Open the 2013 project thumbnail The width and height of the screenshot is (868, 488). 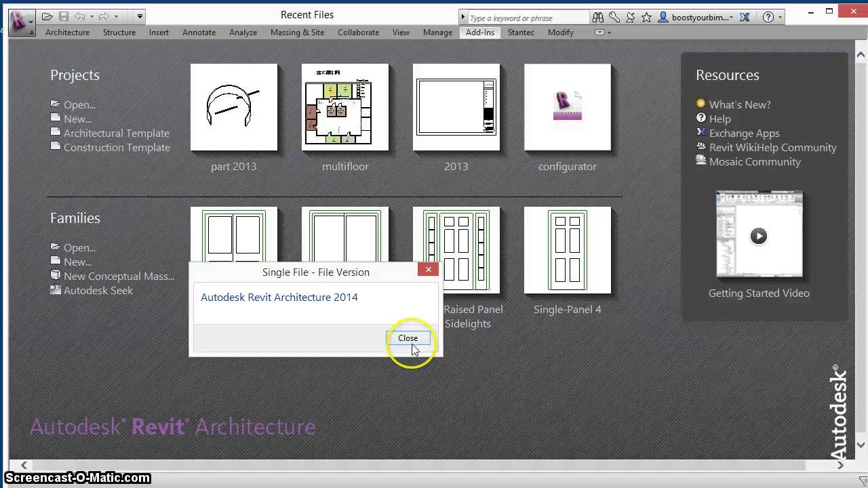pos(456,107)
